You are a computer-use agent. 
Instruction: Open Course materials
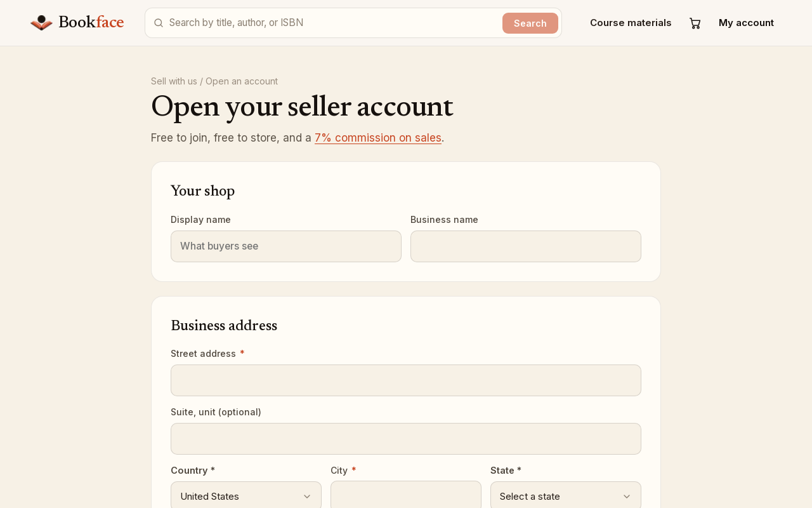coord(631,23)
